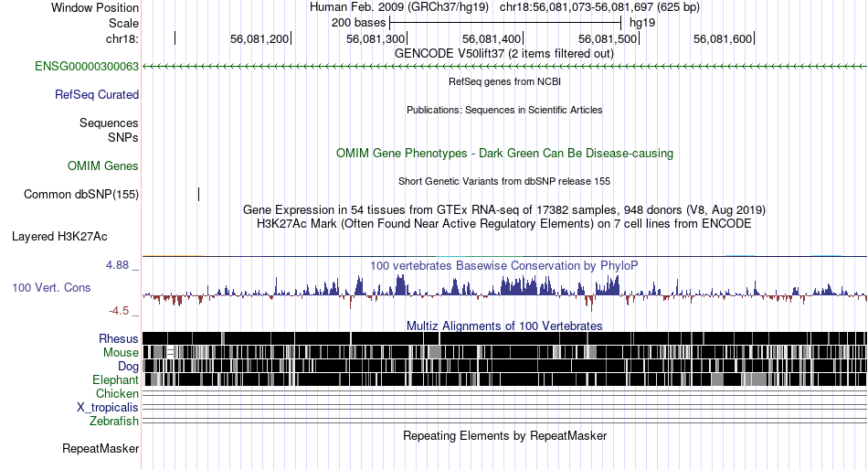This screenshot has height=470, width=868.
Task: Click the Dog alignment row label
Action: pos(128,367)
